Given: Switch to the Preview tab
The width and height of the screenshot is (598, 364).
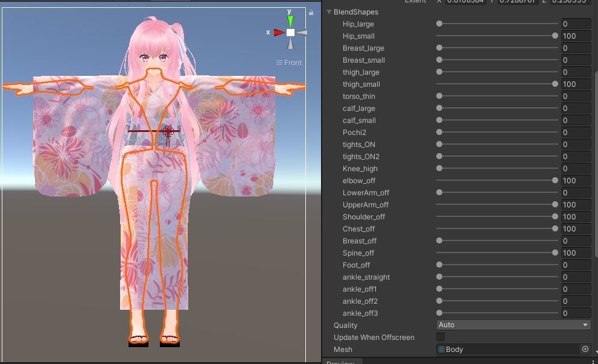Looking at the screenshot, I should [x=342, y=362].
